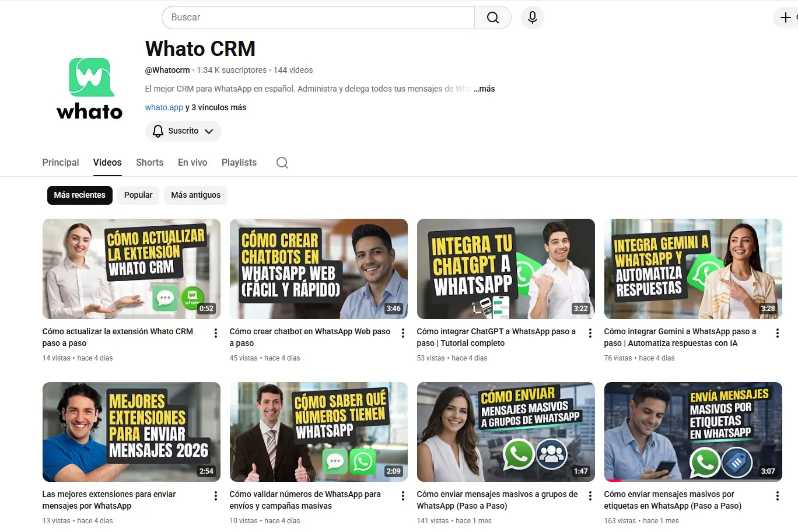Screen dimensions: 798x532
Task: Click '14 vistas • hace 4 días' metadata
Action: click(78, 358)
